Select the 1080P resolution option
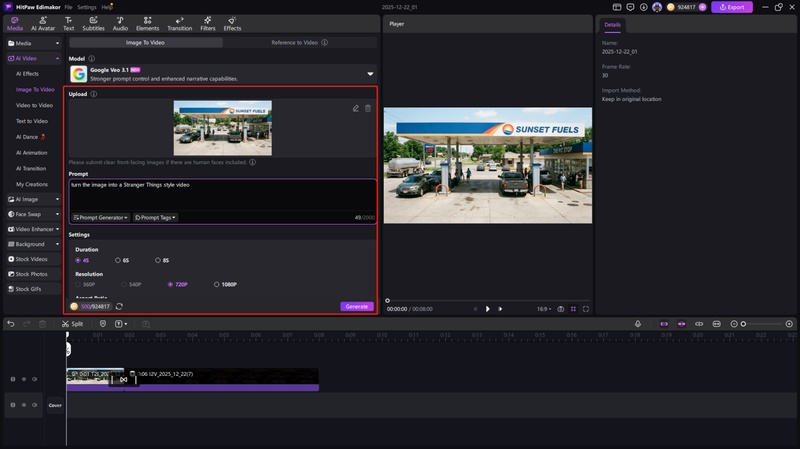 [225, 284]
